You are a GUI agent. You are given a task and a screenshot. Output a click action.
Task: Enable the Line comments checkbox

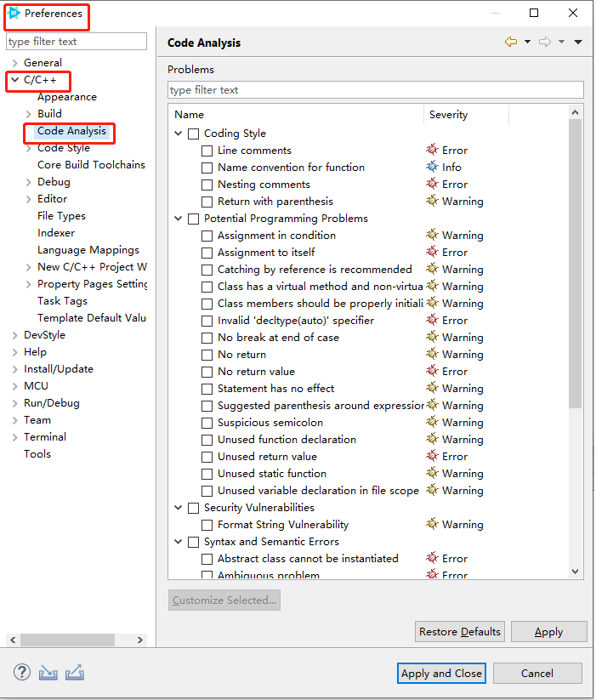[207, 151]
